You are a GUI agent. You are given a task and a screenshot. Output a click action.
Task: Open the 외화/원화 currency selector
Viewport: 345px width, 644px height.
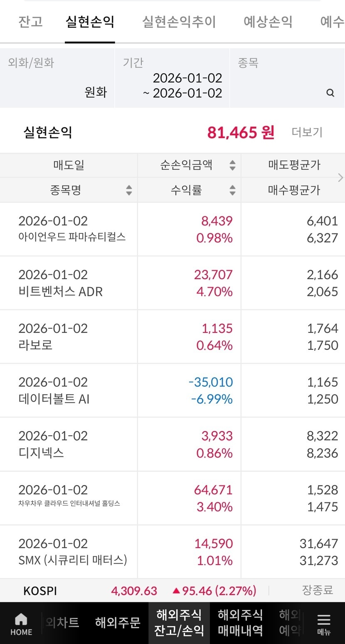57,78
